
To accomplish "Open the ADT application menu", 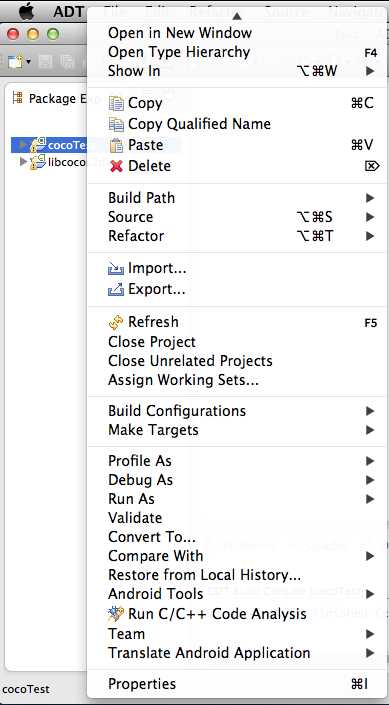I will pyautogui.click(x=68, y=11).
